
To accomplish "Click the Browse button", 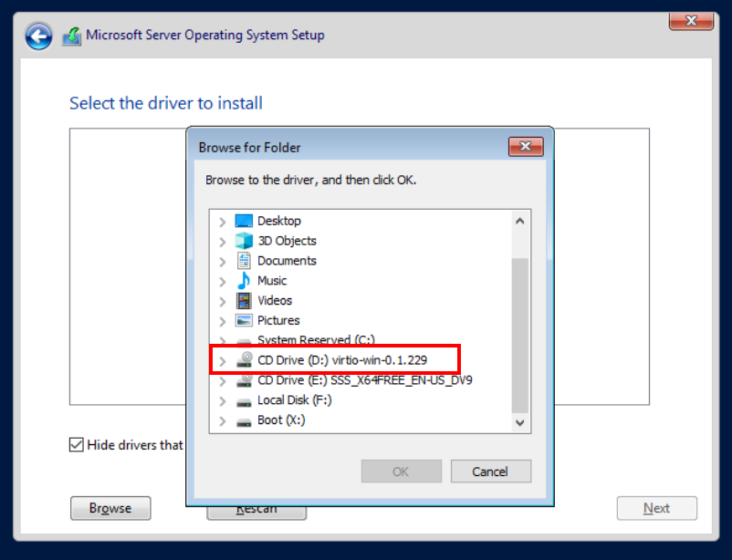I will tap(110, 508).
